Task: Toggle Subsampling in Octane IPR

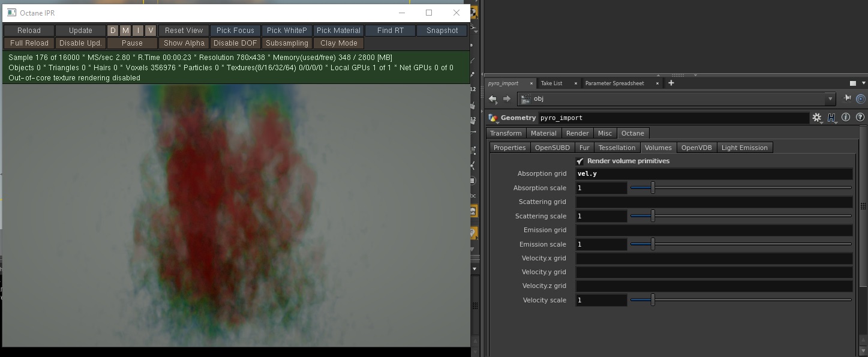Action: pos(287,43)
